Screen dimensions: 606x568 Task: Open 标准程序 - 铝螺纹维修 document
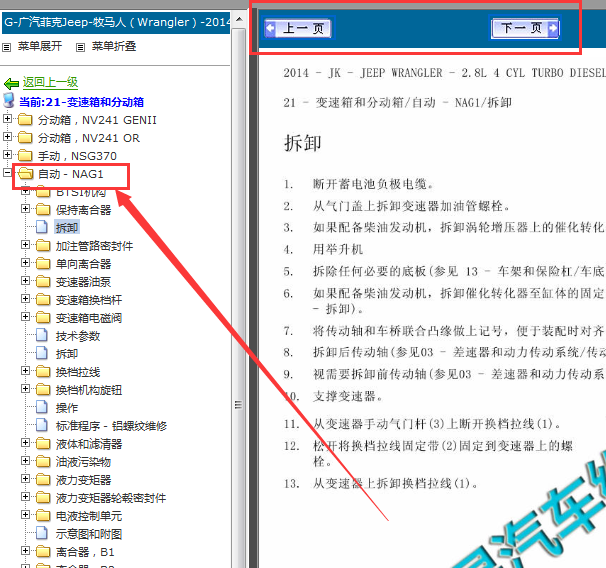pyautogui.click(x=111, y=426)
